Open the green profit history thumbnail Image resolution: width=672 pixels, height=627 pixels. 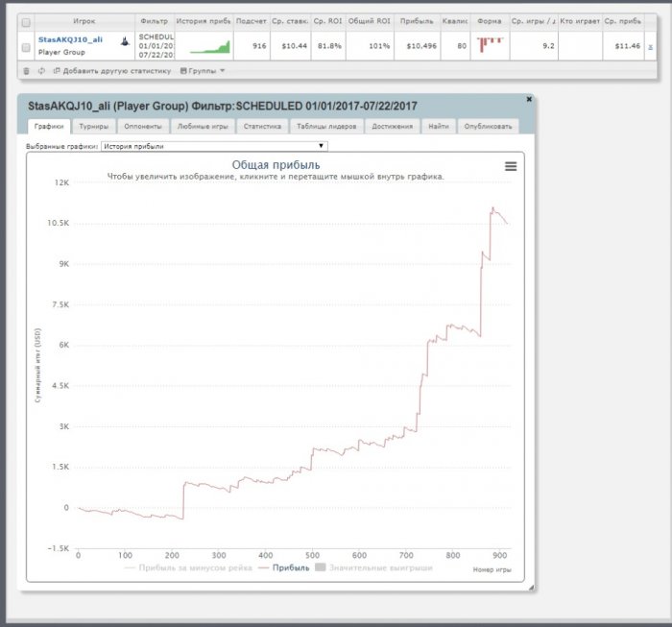point(209,46)
